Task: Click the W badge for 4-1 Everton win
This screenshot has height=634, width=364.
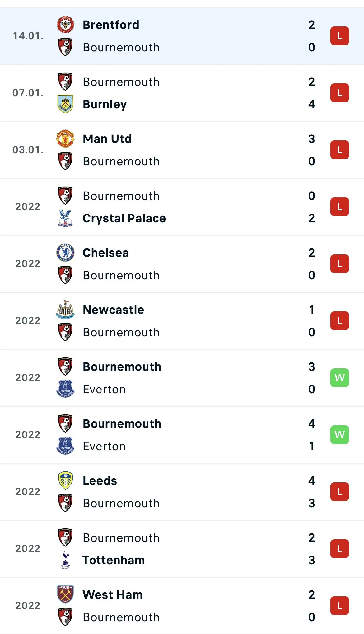Action: [x=339, y=435]
